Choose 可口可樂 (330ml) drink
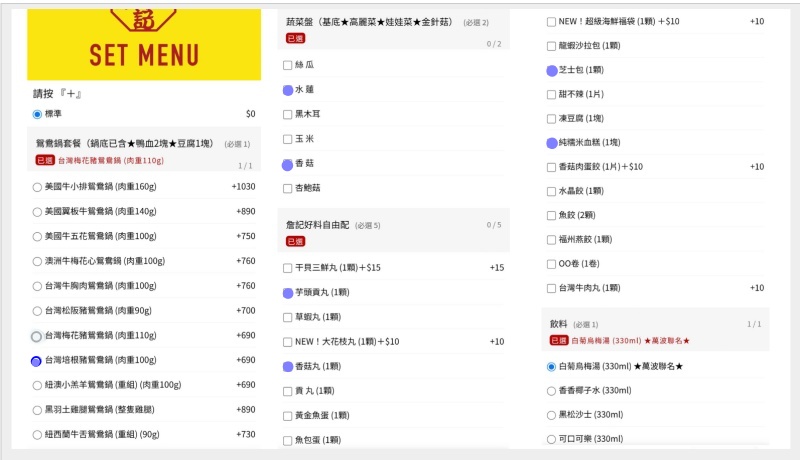800x460 pixels. 551,440
